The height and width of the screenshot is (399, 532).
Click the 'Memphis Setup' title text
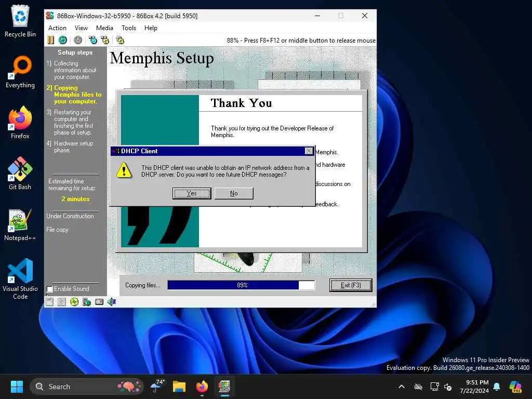coord(162,58)
